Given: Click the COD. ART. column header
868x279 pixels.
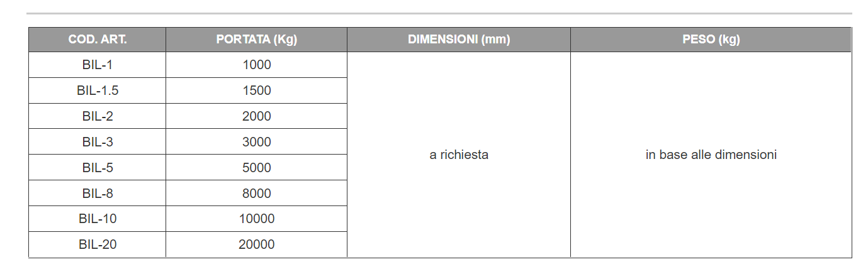Looking at the screenshot, I should pyautogui.click(x=98, y=40).
